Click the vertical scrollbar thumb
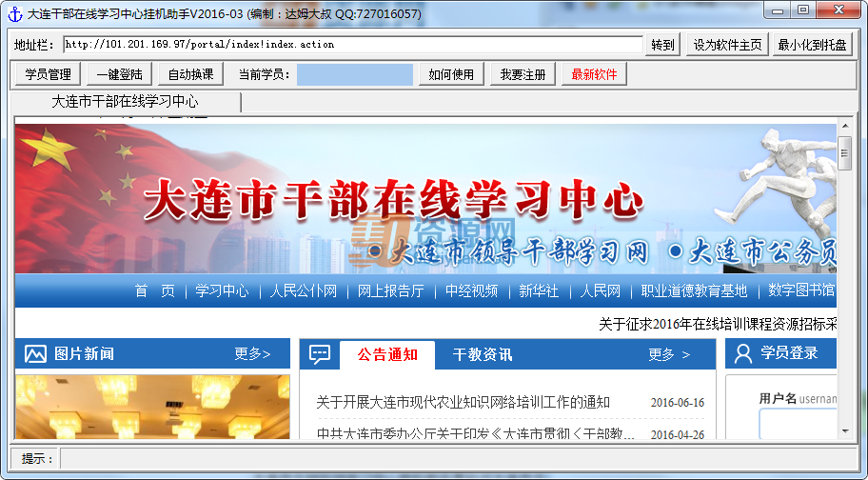The width and height of the screenshot is (868, 480). pos(845,153)
